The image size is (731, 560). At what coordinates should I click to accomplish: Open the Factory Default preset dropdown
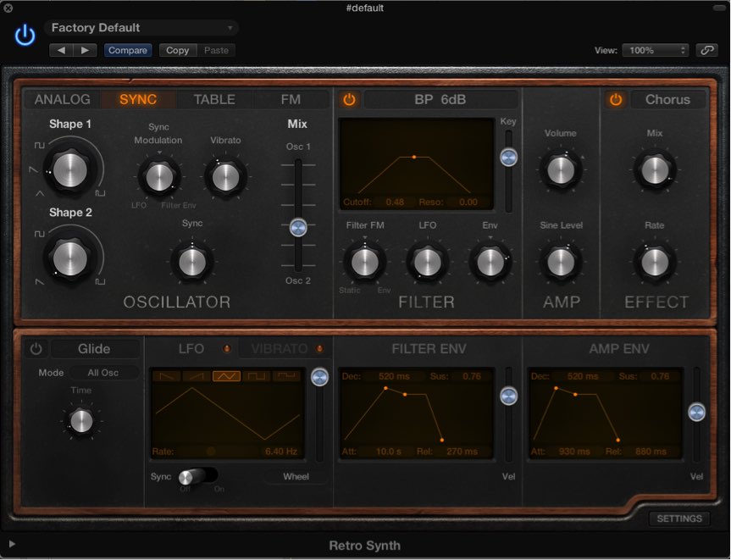click(x=141, y=28)
